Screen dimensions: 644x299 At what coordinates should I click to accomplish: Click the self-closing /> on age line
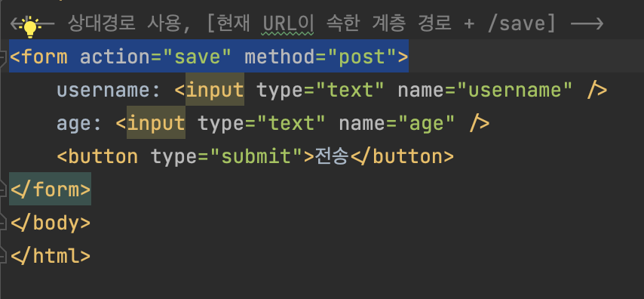click(x=480, y=123)
